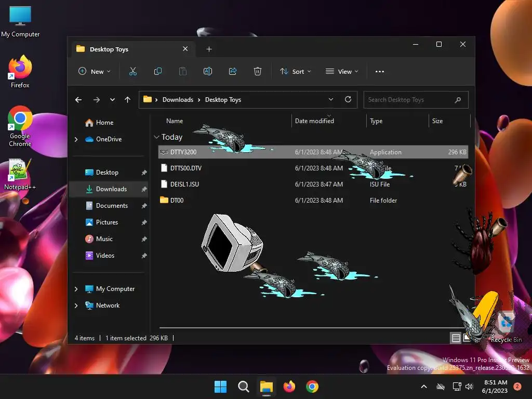This screenshot has width=532, height=399.
Task: Open recent locations dropdown chevron
Action: tap(112, 100)
